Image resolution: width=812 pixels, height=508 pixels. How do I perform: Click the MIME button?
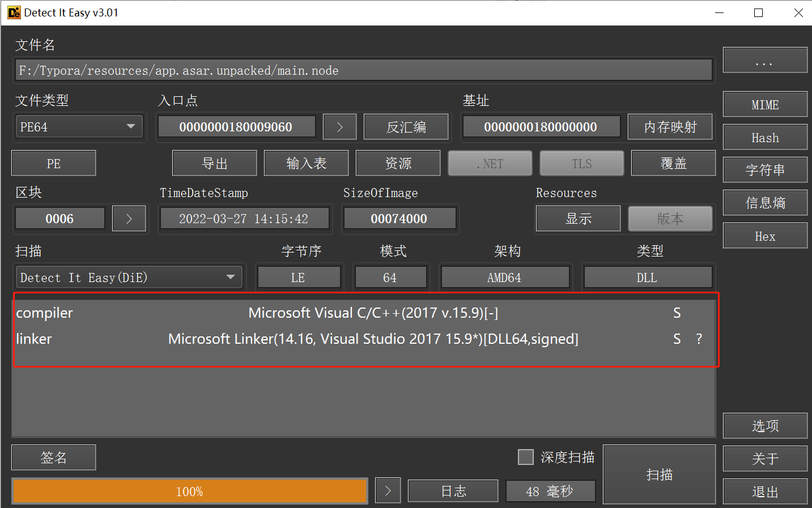pyautogui.click(x=765, y=104)
